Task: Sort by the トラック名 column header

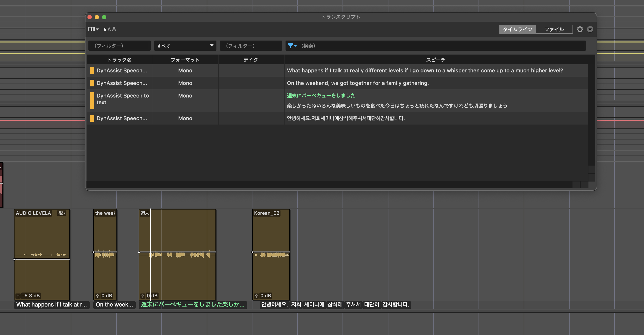Action: tap(120, 60)
